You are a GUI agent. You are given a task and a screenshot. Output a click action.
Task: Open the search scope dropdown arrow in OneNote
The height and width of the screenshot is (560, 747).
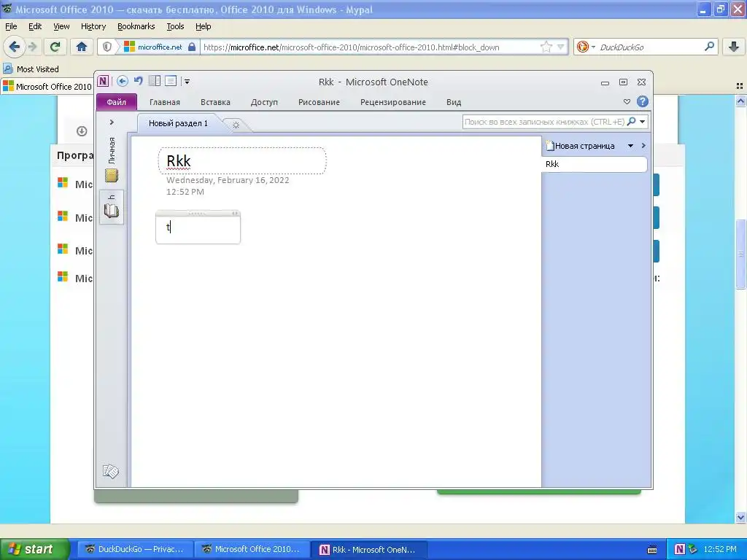point(642,122)
